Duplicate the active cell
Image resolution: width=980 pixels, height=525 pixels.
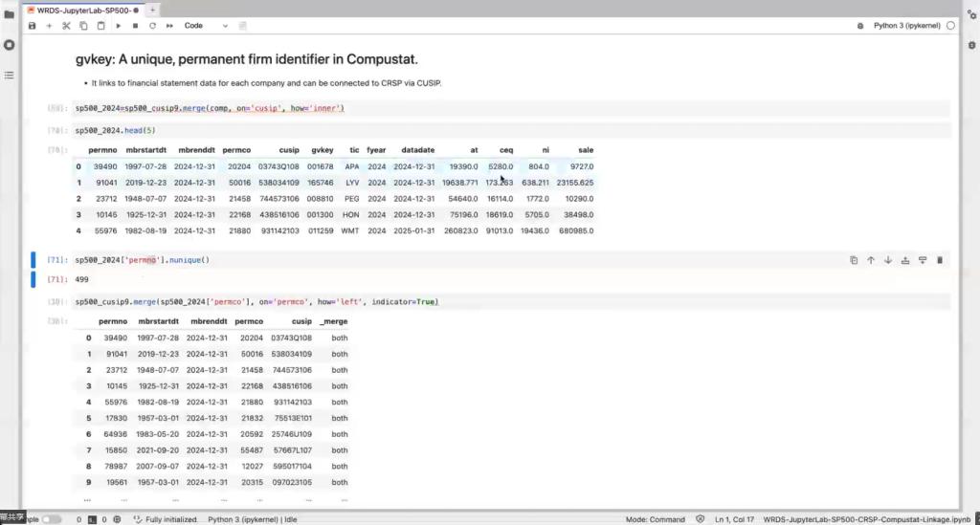click(x=853, y=260)
